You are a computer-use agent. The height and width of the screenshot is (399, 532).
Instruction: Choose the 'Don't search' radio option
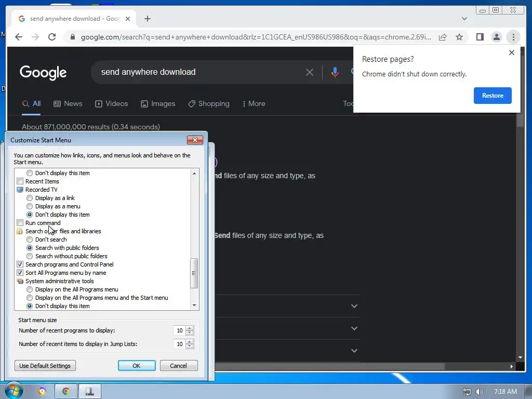coord(30,240)
